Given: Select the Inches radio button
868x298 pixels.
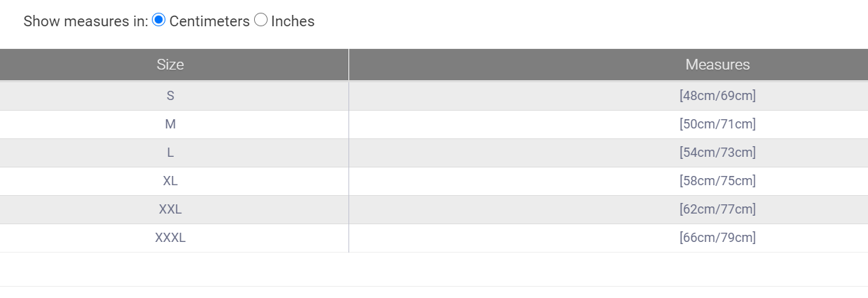Looking at the screenshot, I should (261, 21).
